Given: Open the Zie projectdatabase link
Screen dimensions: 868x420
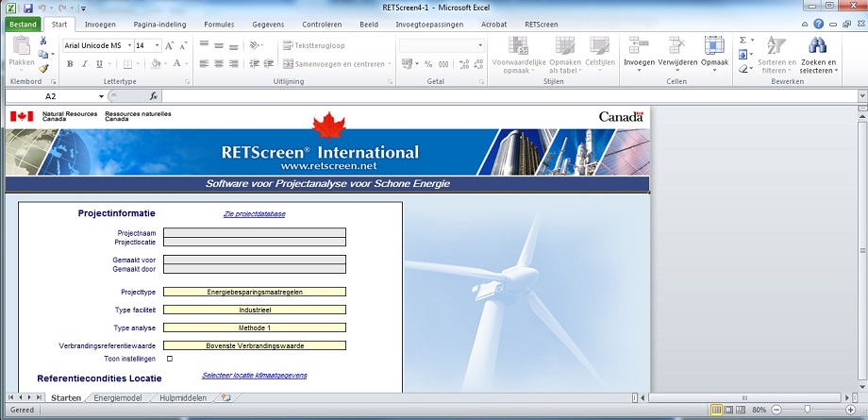Looking at the screenshot, I should click(254, 214).
